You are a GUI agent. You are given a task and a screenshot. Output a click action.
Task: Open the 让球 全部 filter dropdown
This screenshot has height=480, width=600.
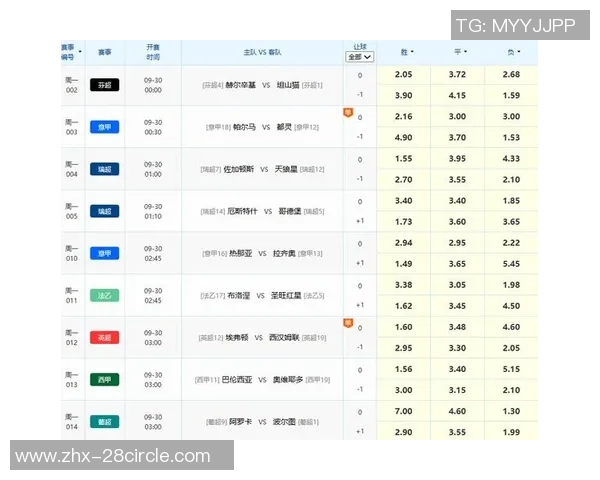[x=360, y=57]
